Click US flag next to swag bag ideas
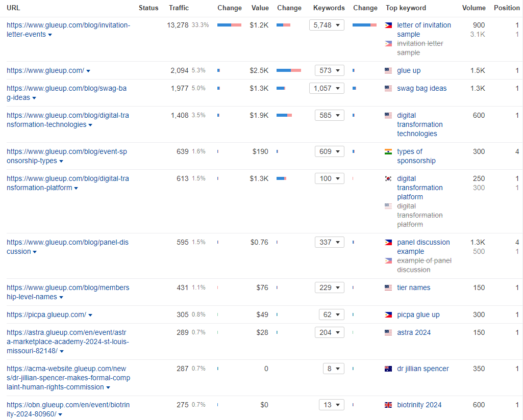Viewport: 523px width, 420px height. point(388,89)
